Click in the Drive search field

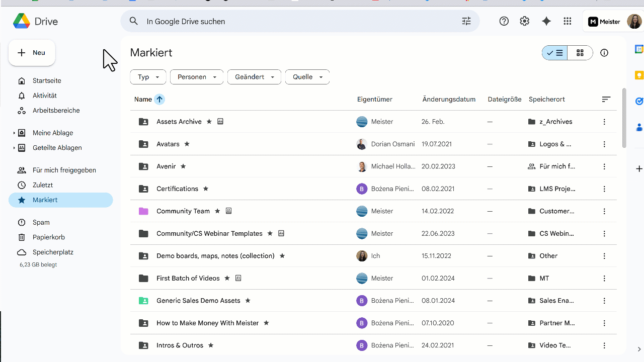pos(300,21)
